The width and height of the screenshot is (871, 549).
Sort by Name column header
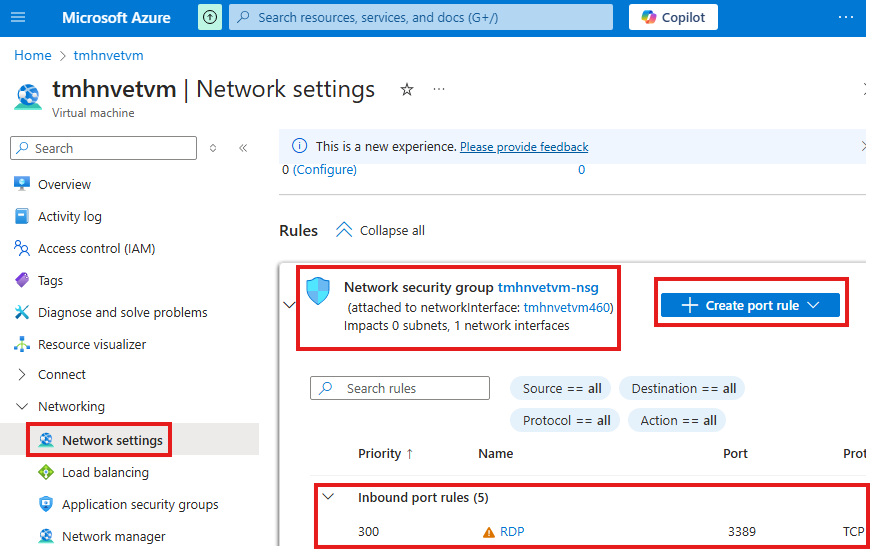pos(495,454)
